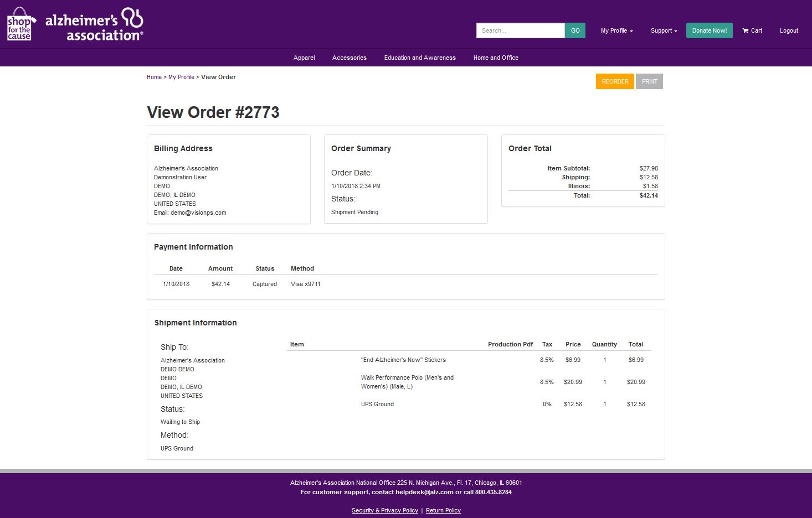Click inside the search input field
The height and width of the screenshot is (518, 812).
click(520, 30)
